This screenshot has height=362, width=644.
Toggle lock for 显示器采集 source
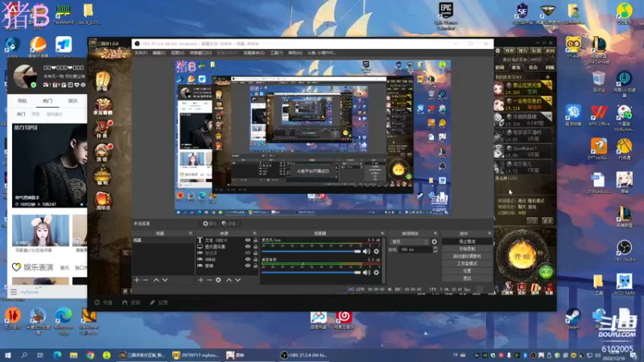click(255, 247)
